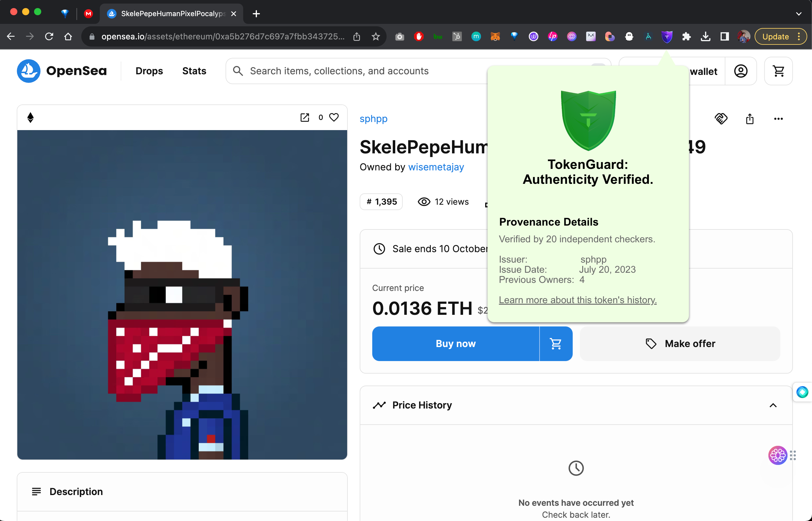Image resolution: width=812 pixels, height=521 pixels.
Task: Open the Drops menu item
Action: [x=149, y=71]
